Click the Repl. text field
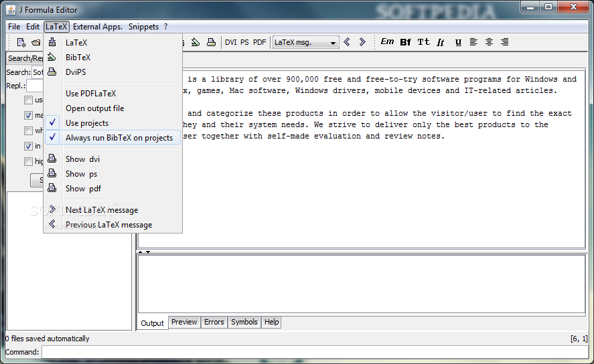Screen dimensions: 594x364 pos(35,86)
